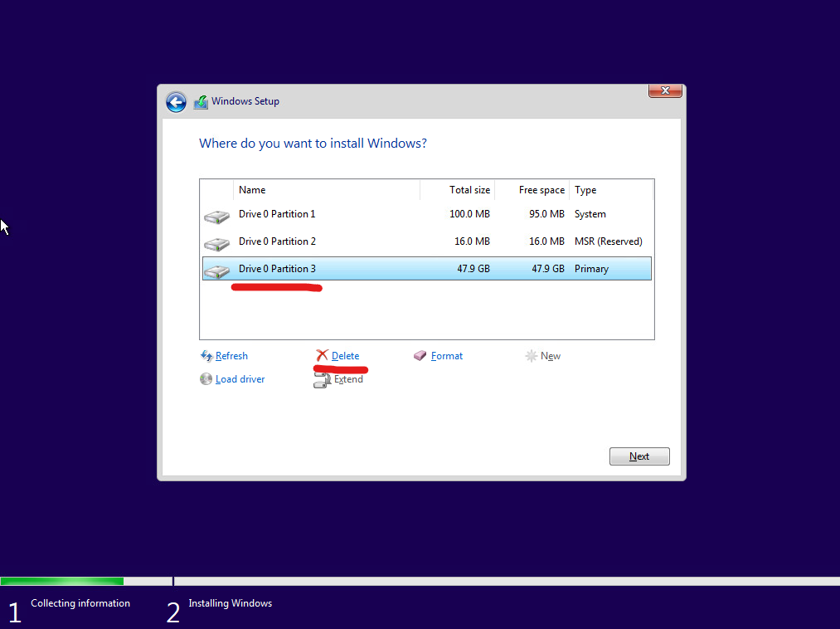The image size is (840, 629).
Task: Click the Load driver disc icon
Action: tap(206, 379)
